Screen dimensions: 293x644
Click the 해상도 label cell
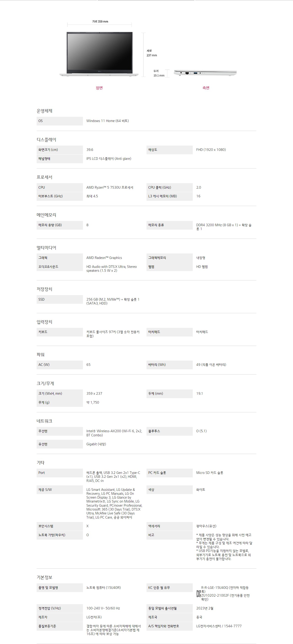point(169,150)
